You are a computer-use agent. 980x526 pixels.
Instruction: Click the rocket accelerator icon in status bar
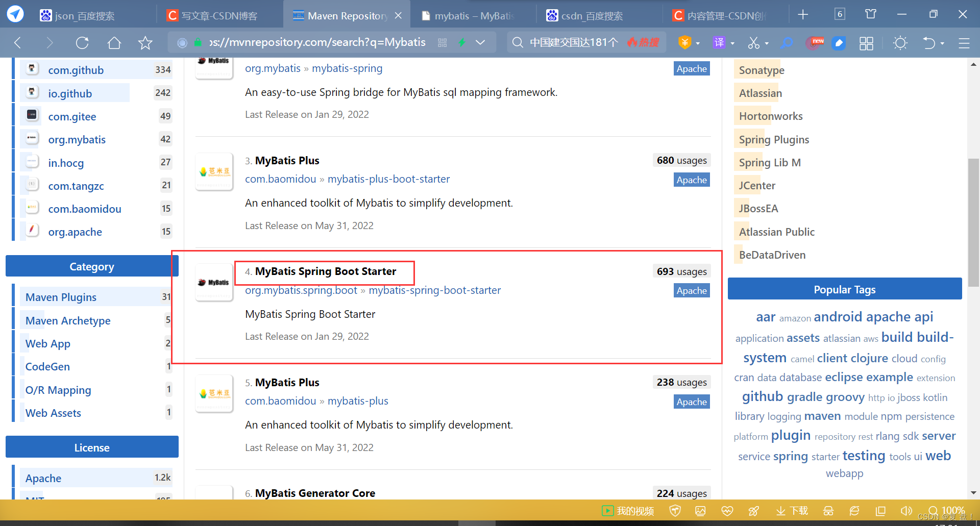coord(753,511)
